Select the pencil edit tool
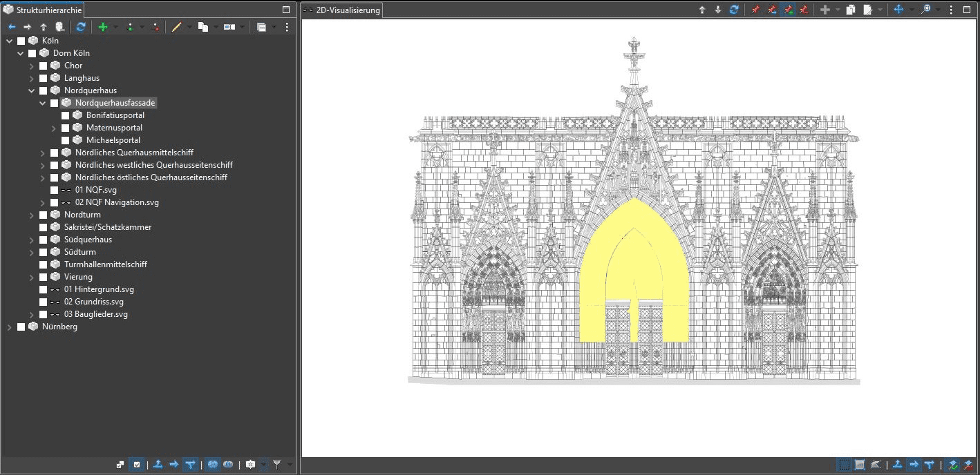This screenshot has width=980, height=475. pos(176,27)
